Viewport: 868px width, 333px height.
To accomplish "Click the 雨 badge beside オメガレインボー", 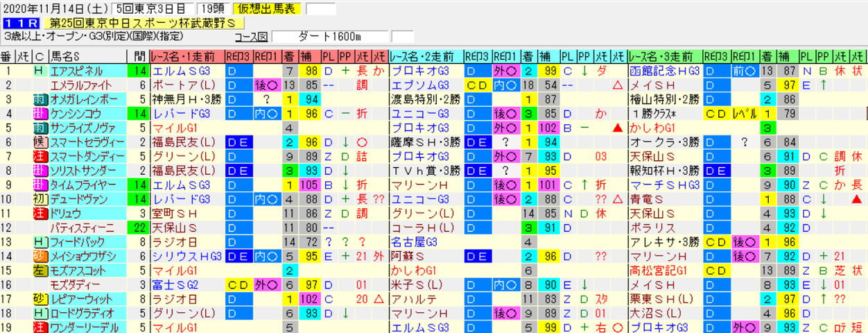I will point(40,99).
